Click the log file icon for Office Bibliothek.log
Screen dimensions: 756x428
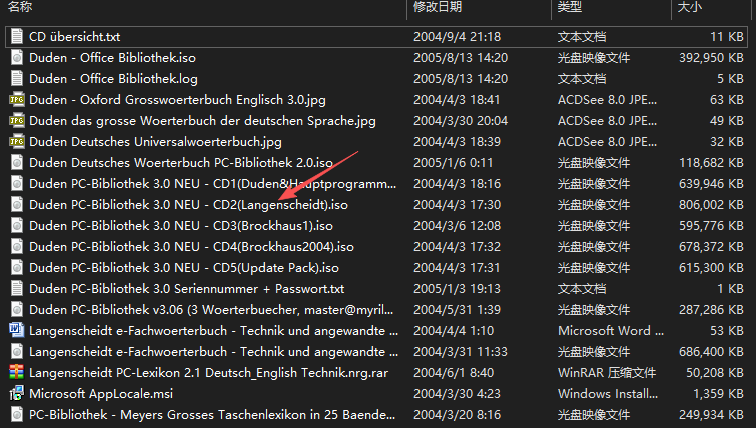point(16,78)
